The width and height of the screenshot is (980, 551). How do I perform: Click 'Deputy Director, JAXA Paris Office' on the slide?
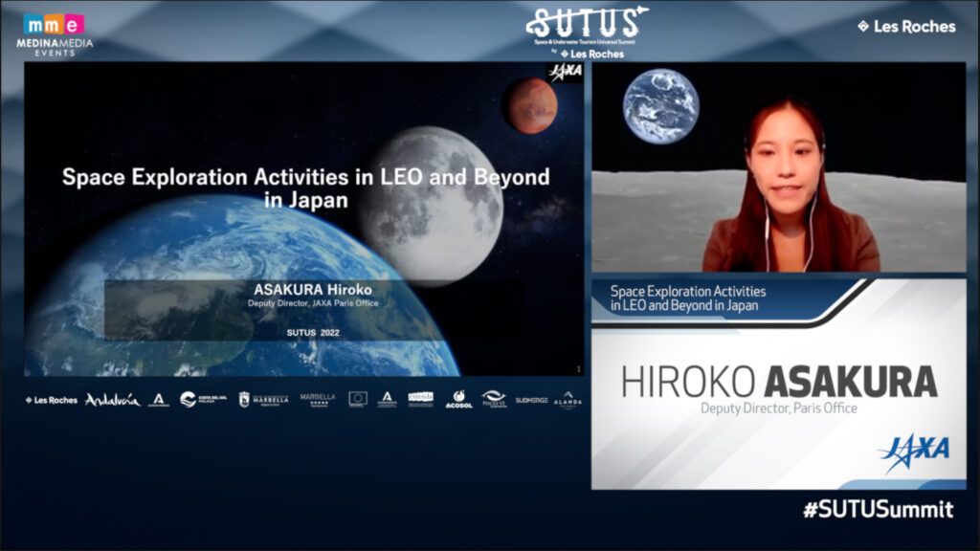tap(313, 303)
